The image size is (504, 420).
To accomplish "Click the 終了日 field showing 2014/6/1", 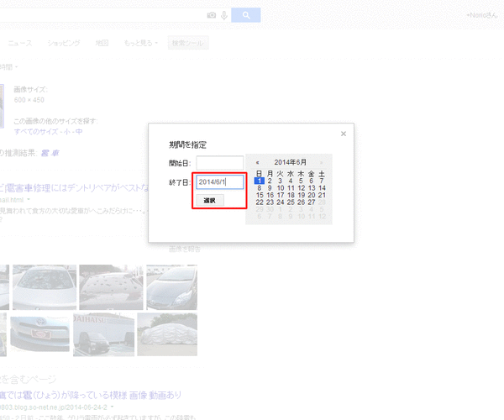I will 220,182.
